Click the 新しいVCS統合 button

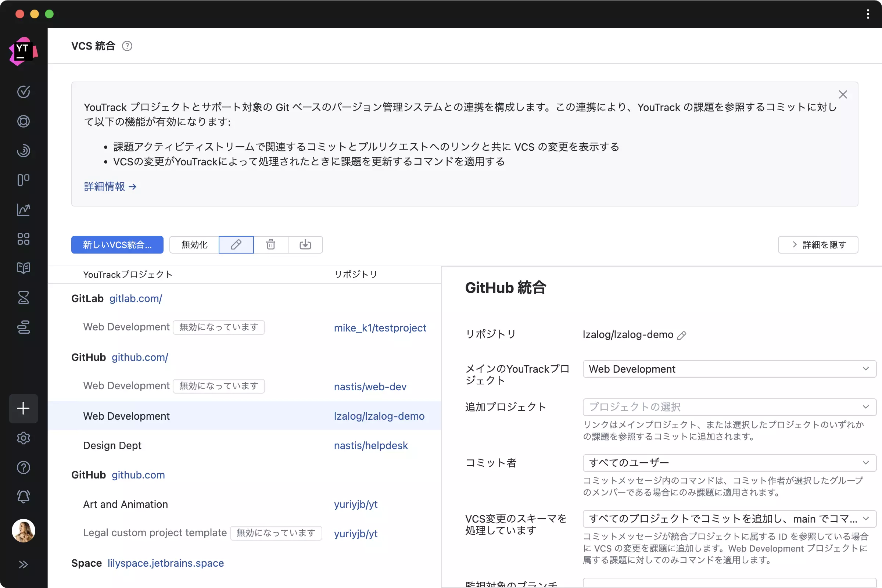tap(117, 244)
